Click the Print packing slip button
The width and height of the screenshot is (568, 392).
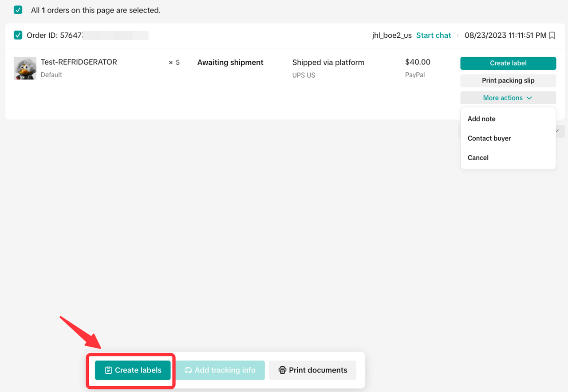[508, 80]
